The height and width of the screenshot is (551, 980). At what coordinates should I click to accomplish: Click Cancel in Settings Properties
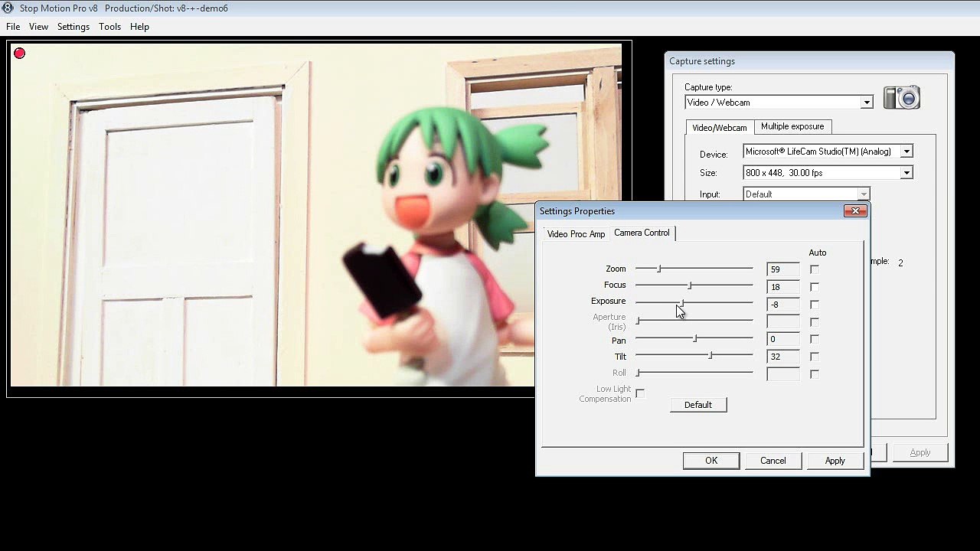pos(773,461)
